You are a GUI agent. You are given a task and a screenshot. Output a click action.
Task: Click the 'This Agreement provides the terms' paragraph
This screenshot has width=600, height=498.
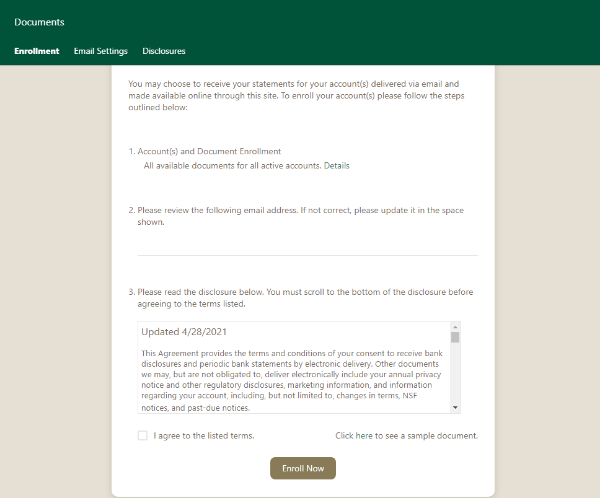click(x=292, y=380)
